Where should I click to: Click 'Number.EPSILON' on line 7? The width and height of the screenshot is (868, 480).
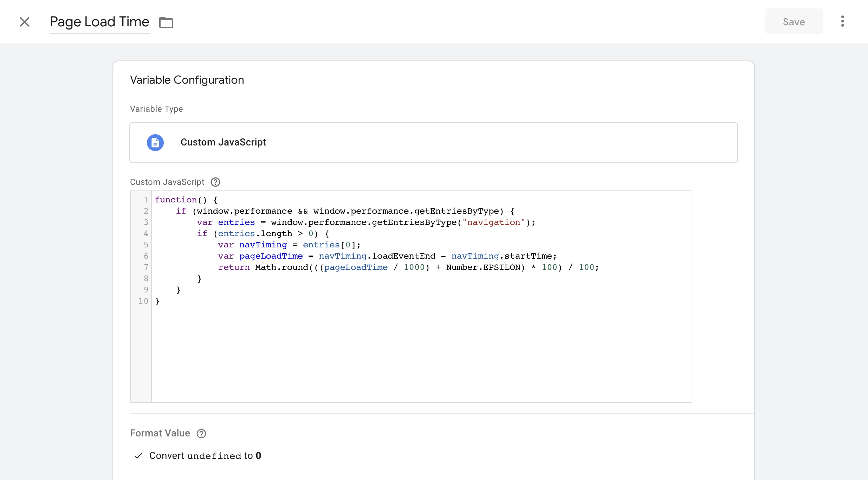[x=483, y=267]
